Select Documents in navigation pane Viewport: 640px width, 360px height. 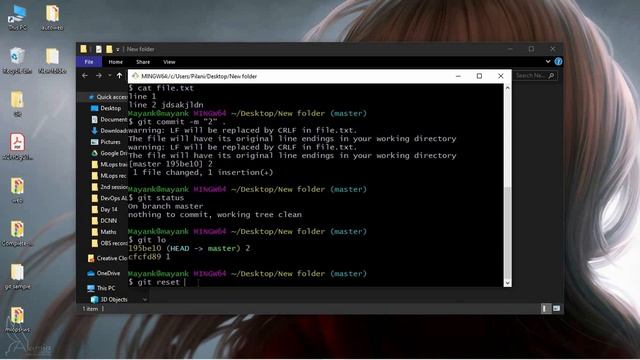tap(109, 120)
